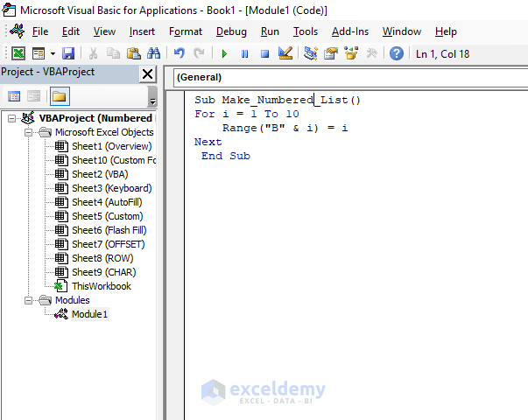Click the 'For i = 1 To 10' code line

tap(247, 114)
